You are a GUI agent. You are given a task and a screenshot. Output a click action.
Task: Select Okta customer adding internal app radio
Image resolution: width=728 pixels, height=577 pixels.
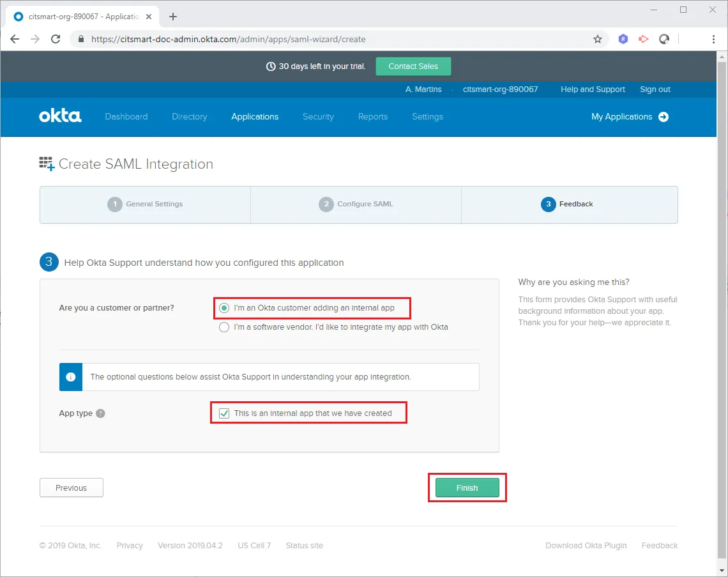[224, 308]
